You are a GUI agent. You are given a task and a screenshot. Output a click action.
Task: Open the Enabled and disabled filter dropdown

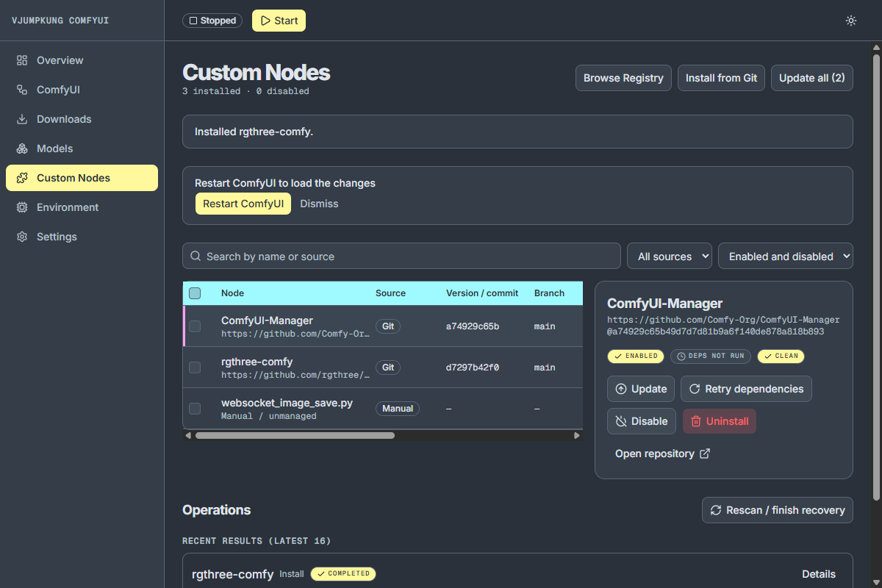pos(786,256)
